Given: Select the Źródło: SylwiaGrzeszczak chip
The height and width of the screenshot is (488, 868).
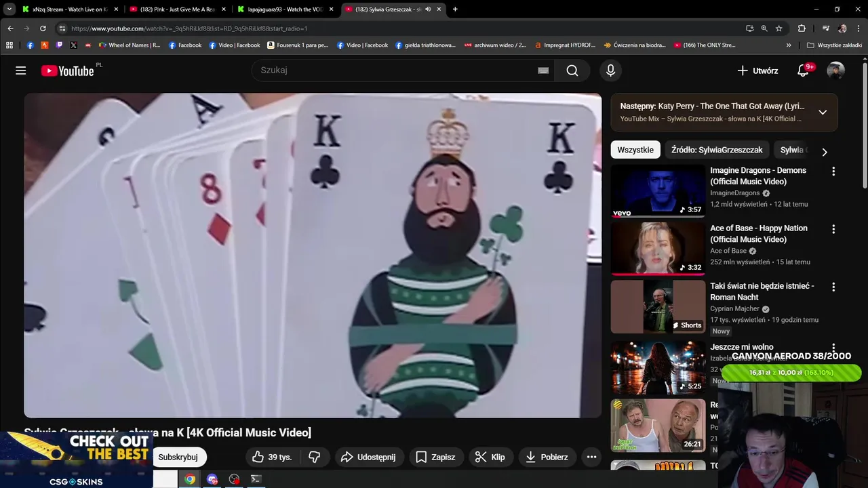Looking at the screenshot, I should coord(717,150).
